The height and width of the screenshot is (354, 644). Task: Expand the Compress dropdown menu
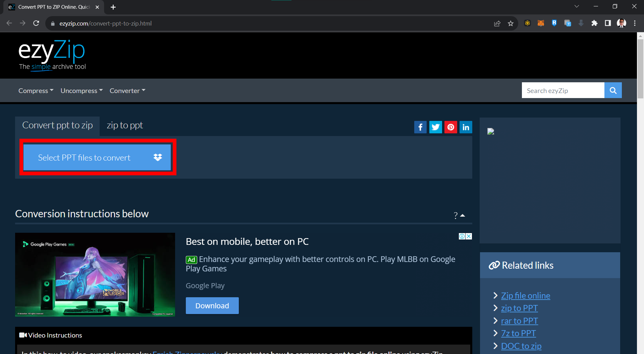coord(36,91)
